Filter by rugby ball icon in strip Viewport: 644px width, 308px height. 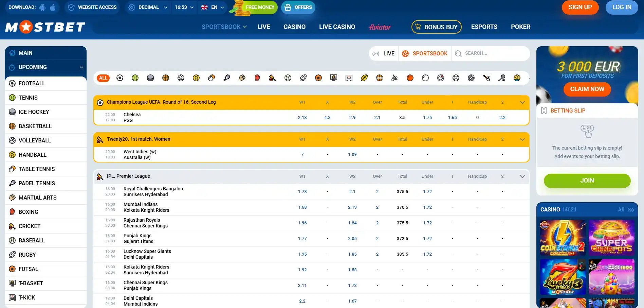click(x=303, y=78)
